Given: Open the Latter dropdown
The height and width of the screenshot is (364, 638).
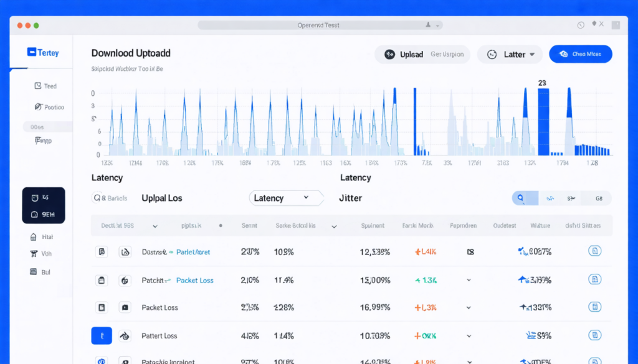Looking at the screenshot, I should pos(510,54).
